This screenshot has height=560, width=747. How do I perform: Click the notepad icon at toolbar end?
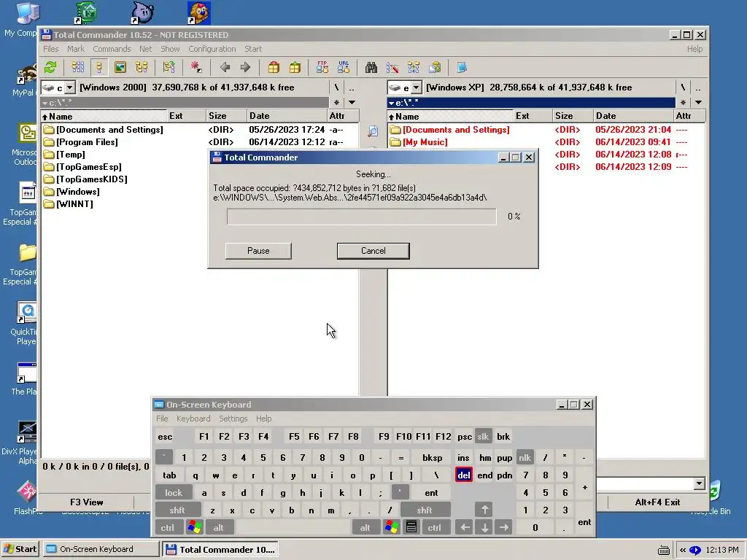point(462,68)
